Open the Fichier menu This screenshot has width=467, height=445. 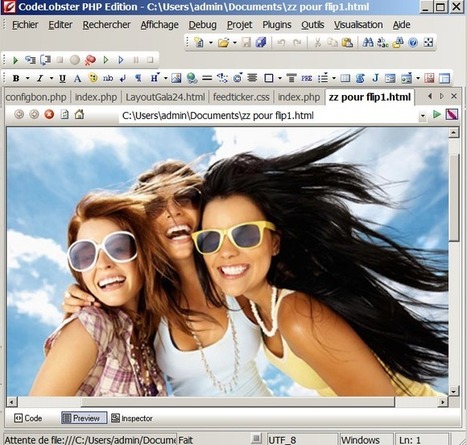point(25,25)
